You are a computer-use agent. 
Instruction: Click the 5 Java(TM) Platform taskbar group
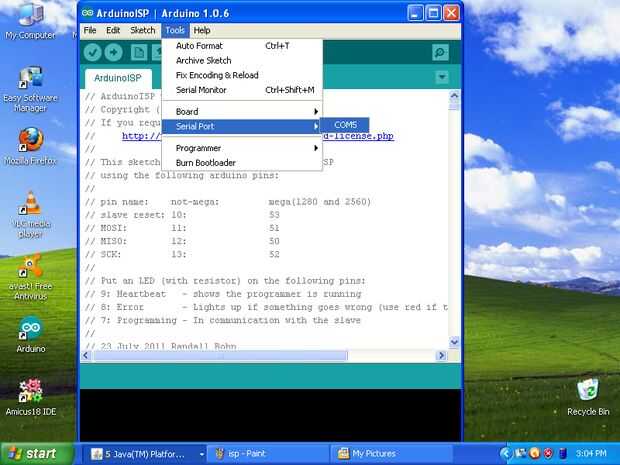(x=142, y=454)
